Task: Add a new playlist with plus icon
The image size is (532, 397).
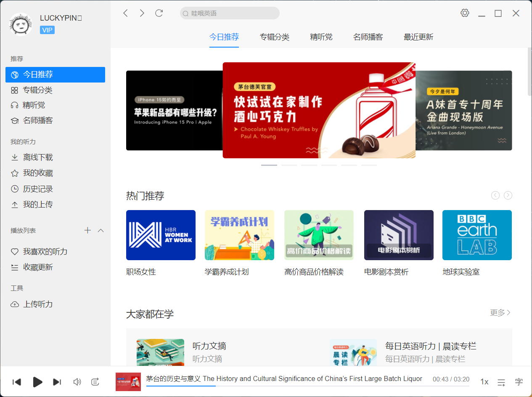Action: (87, 230)
